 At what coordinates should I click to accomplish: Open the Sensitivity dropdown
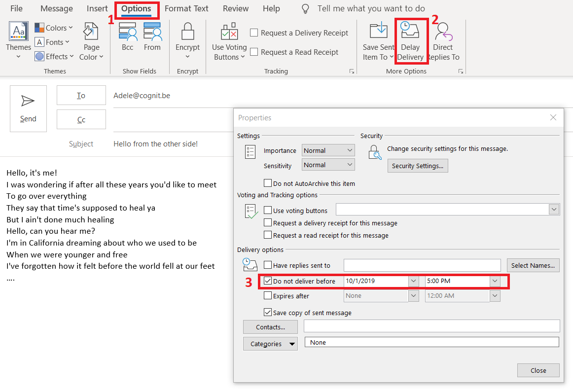pos(328,165)
